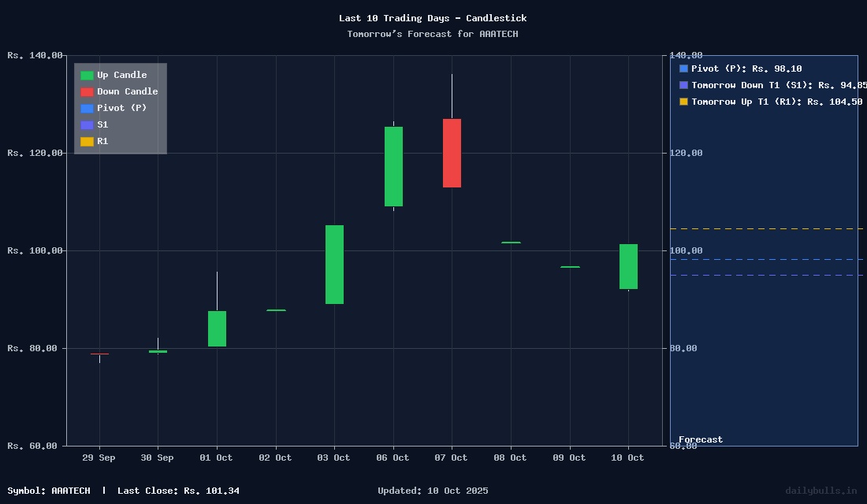867x504 pixels.
Task: Select the green 06 Oct candle body
Action: [393, 166]
